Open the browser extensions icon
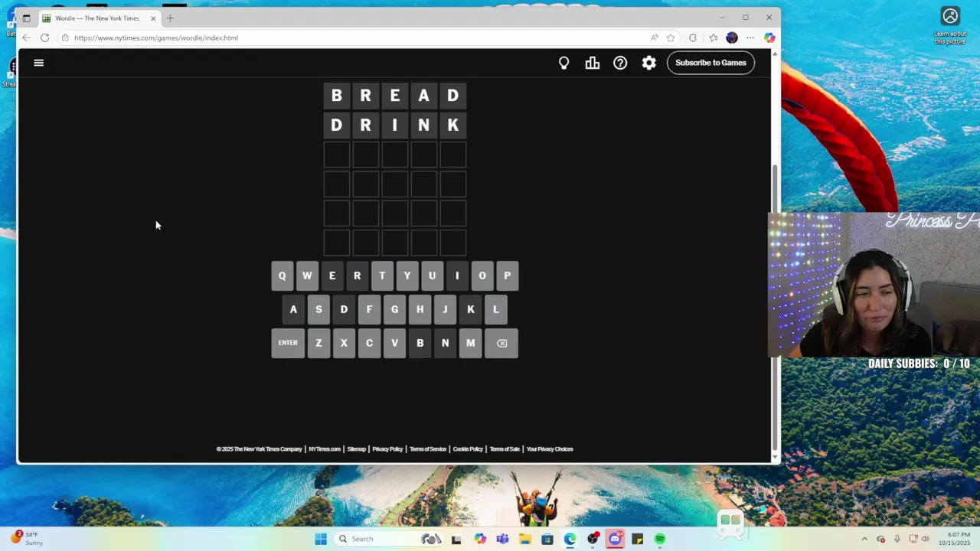980x551 pixels. 693,37
